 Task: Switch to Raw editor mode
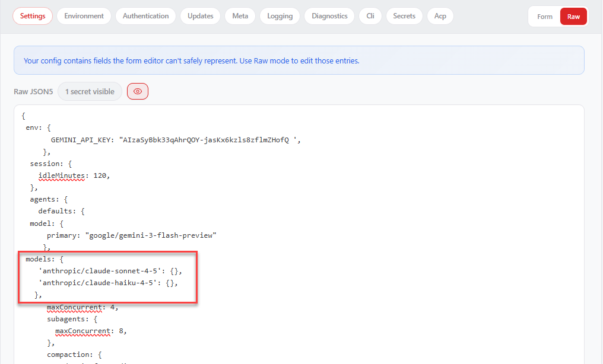[573, 17]
